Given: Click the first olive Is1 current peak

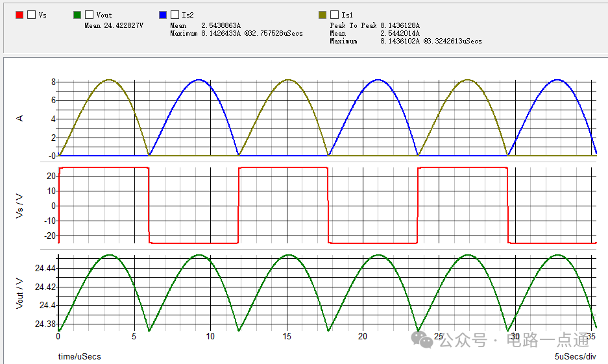Looking at the screenshot, I should point(109,80).
